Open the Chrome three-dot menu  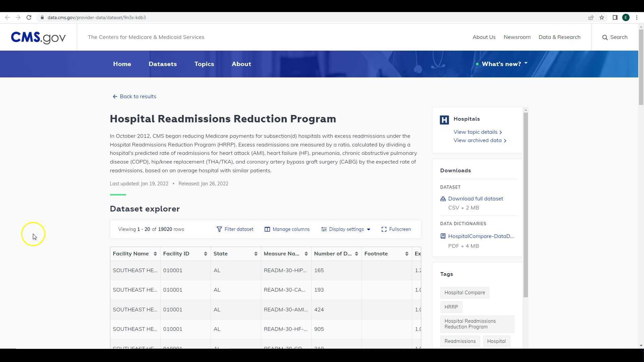[637, 17]
